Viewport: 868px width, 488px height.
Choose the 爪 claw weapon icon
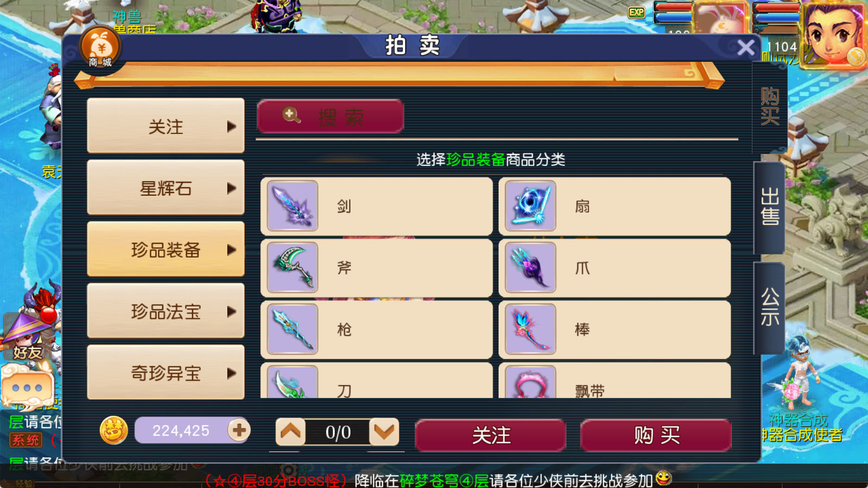tap(531, 268)
